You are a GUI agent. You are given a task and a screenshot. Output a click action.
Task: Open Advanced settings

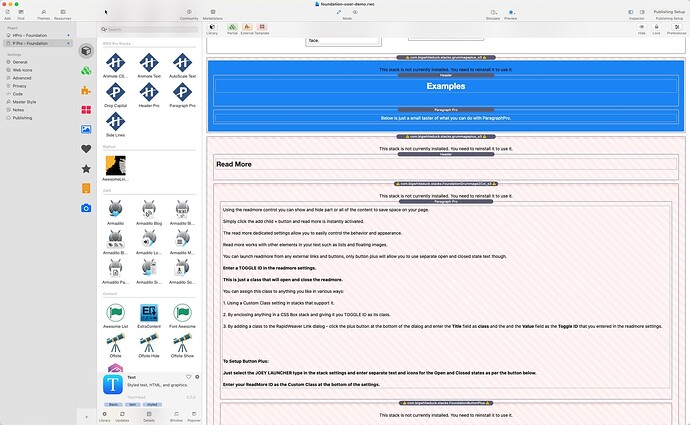pos(22,78)
